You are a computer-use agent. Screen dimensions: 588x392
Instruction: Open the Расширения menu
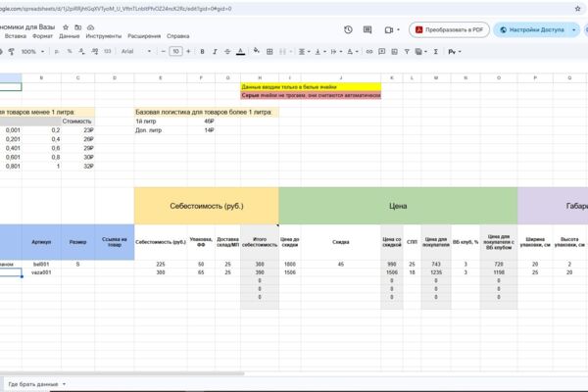pos(144,36)
